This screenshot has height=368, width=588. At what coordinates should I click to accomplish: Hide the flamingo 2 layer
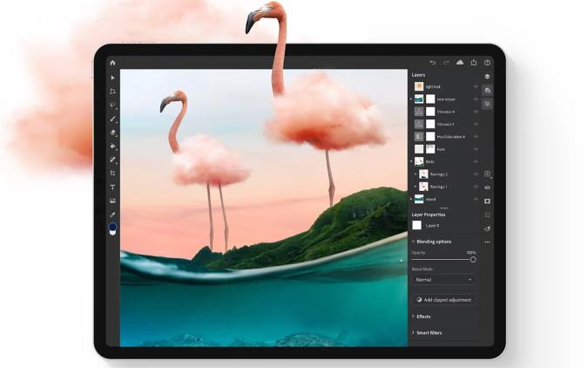point(476,174)
